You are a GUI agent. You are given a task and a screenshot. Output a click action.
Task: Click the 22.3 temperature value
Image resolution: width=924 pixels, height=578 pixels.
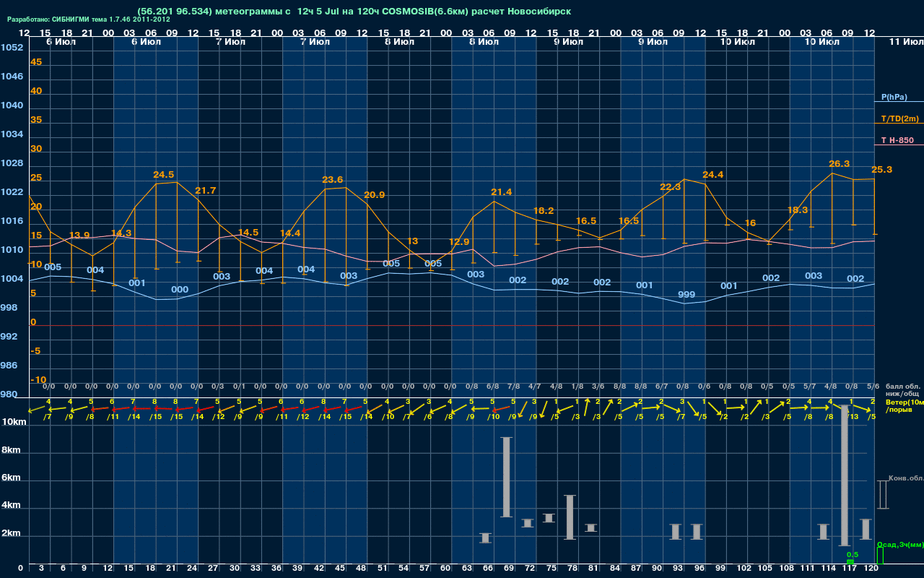coord(671,187)
